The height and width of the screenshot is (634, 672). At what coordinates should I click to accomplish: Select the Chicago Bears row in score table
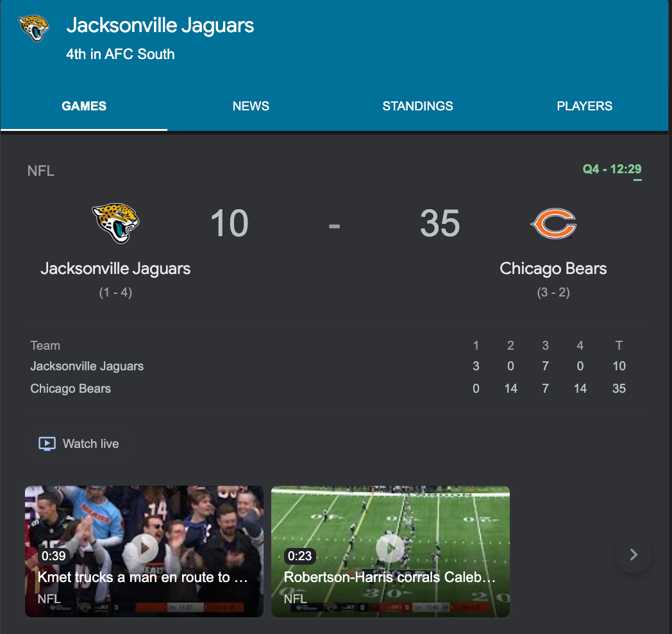pos(71,388)
